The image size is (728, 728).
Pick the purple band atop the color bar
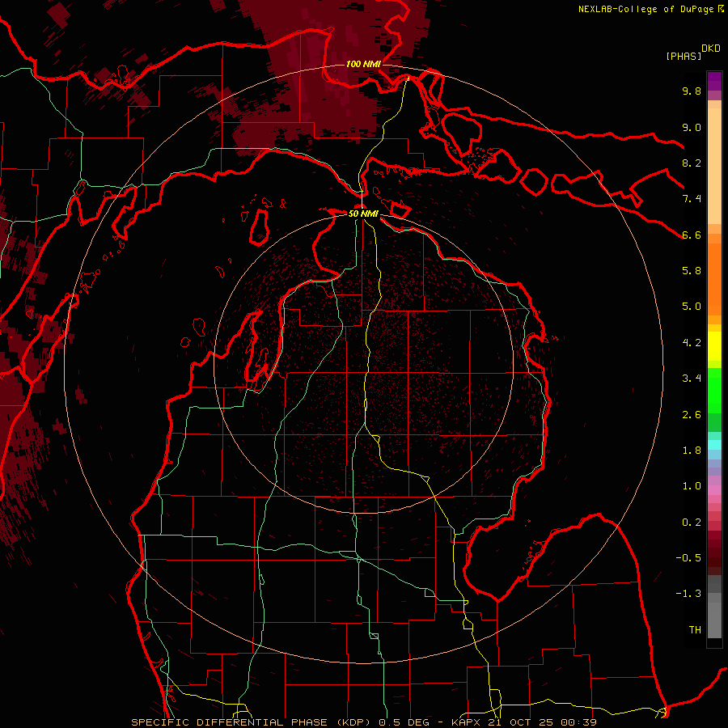714,81
